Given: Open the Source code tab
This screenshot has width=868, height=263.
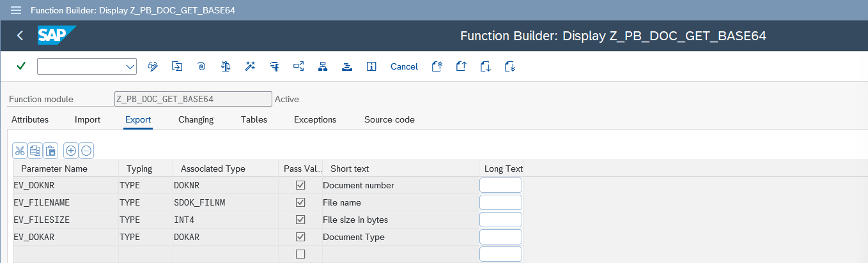Looking at the screenshot, I should (389, 119).
